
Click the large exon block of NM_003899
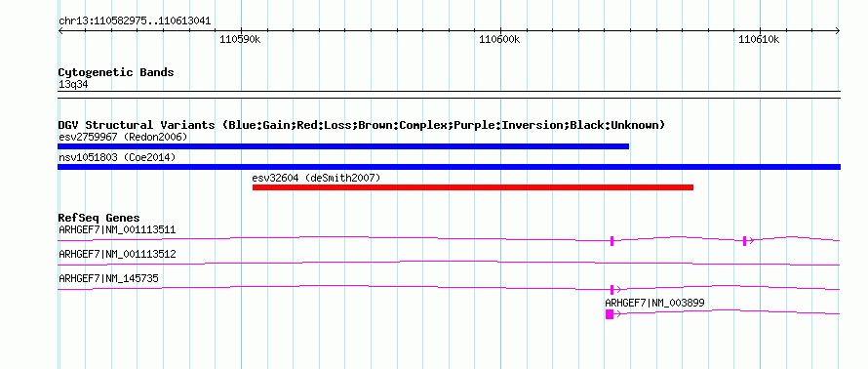610,314
